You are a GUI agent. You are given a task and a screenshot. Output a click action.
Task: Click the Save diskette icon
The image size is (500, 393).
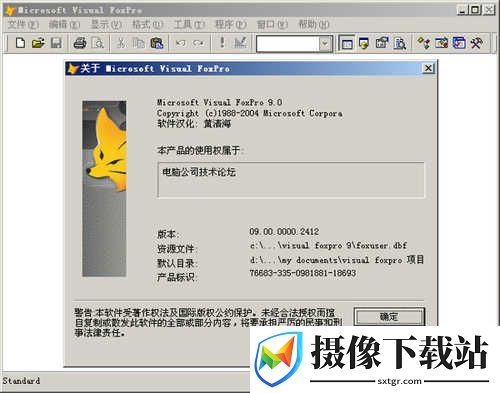[56, 43]
